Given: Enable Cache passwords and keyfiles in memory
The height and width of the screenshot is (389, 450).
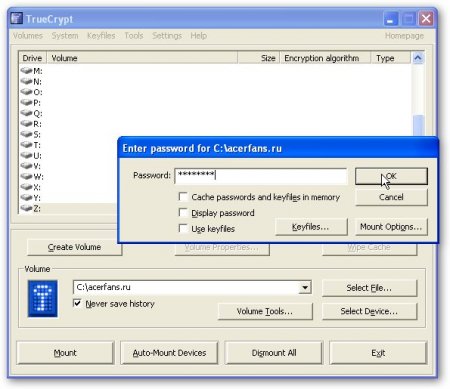Looking at the screenshot, I should pos(183,197).
